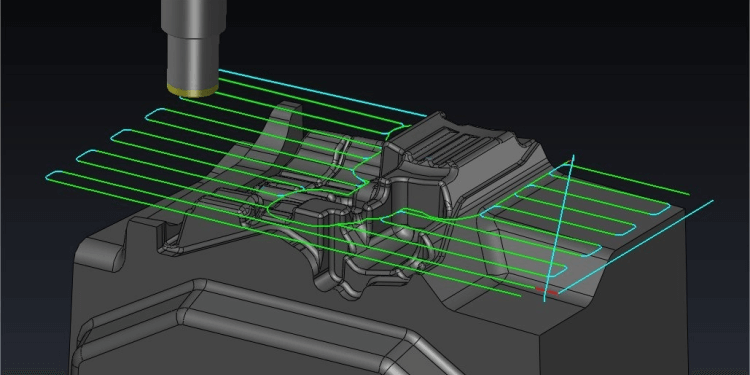The width and height of the screenshot is (750, 375).
Task: Select the long cyan diagonal rapid-move line
Action: (636, 247)
